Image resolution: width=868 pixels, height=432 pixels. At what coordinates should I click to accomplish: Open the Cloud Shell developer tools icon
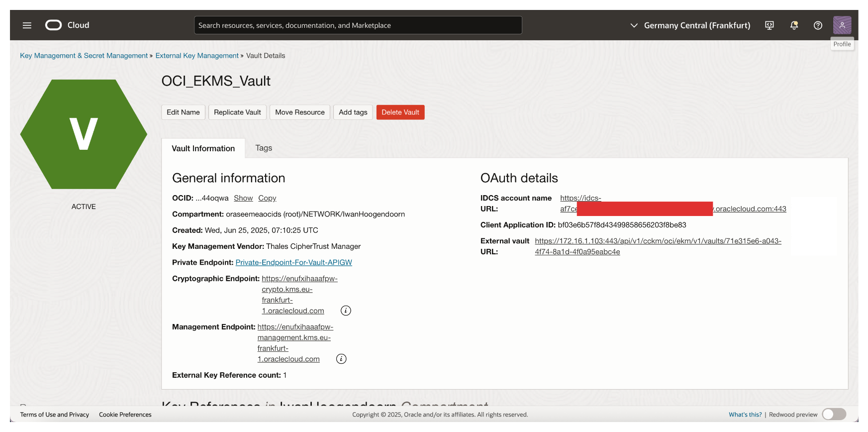769,25
